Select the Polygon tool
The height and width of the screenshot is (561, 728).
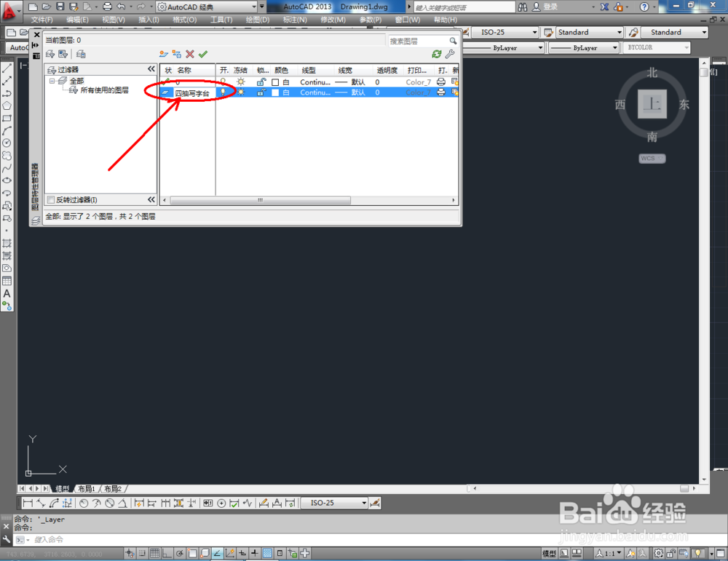(7, 106)
